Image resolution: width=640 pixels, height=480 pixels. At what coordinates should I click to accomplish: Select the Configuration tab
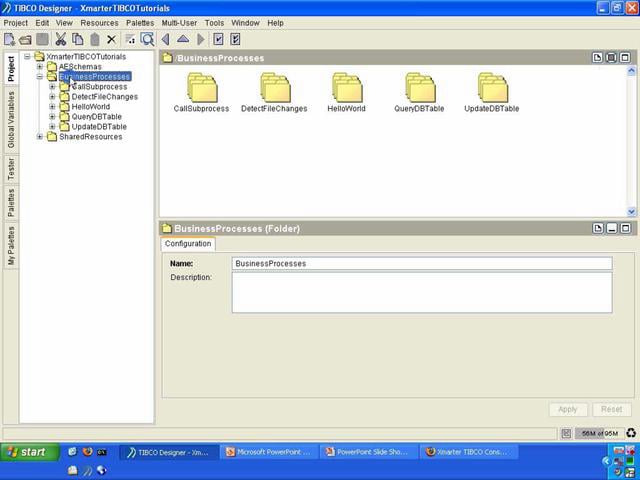click(188, 244)
